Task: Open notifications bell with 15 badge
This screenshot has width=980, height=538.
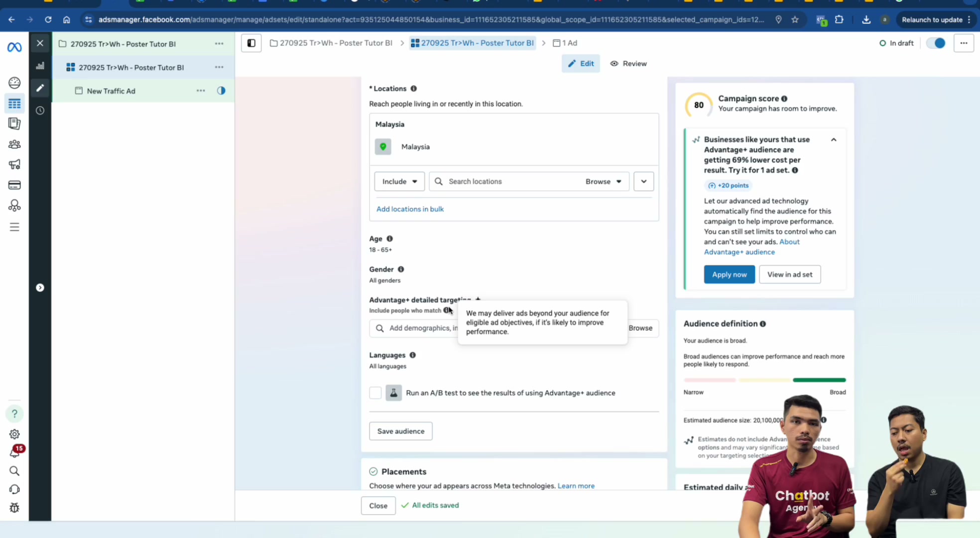Action: 15,452
